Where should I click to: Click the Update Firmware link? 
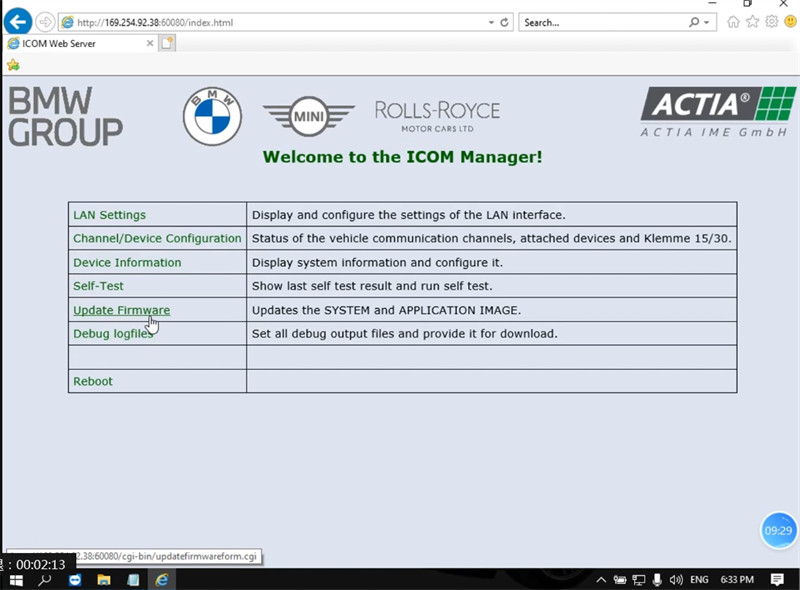pyautogui.click(x=121, y=310)
